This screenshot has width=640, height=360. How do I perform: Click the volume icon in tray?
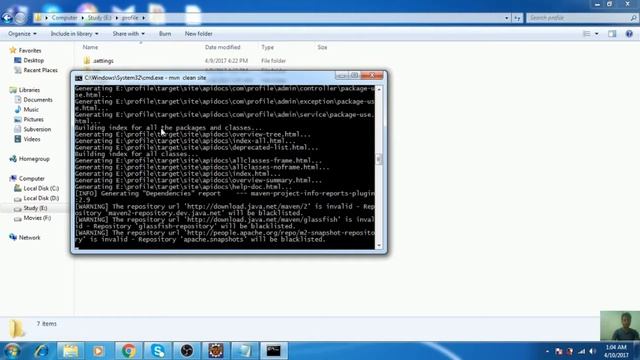click(x=592, y=351)
